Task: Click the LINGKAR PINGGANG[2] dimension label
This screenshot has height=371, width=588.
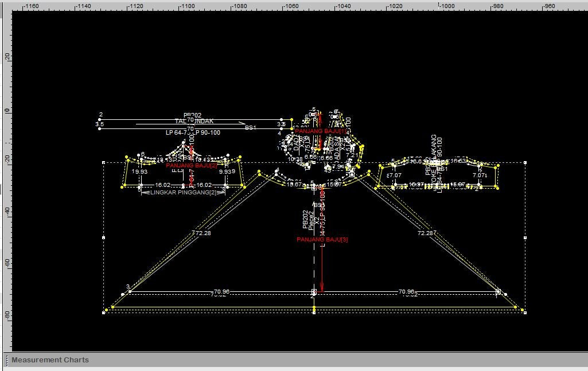Action: click(x=184, y=193)
